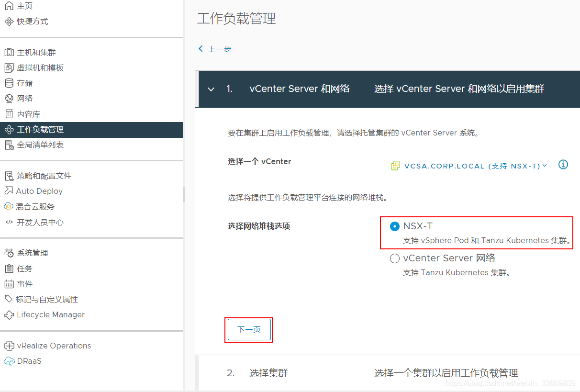The height and width of the screenshot is (392, 580).
Task: Click the 混合云服务 cloud icon
Action: (x=9, y=206)
